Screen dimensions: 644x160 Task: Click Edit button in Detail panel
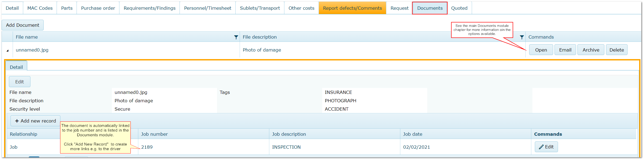point(19,82)
